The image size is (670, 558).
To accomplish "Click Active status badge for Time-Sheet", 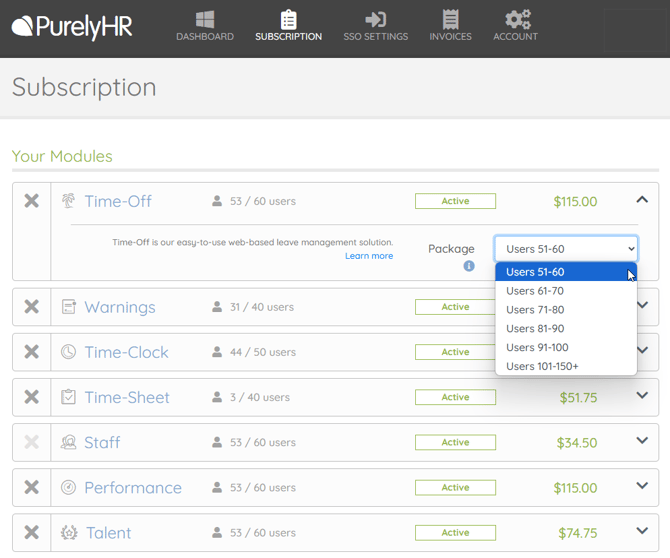I will pos(455,397).
